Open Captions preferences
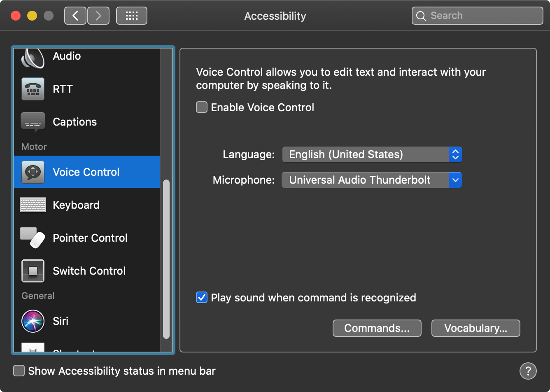 point(74,122)
